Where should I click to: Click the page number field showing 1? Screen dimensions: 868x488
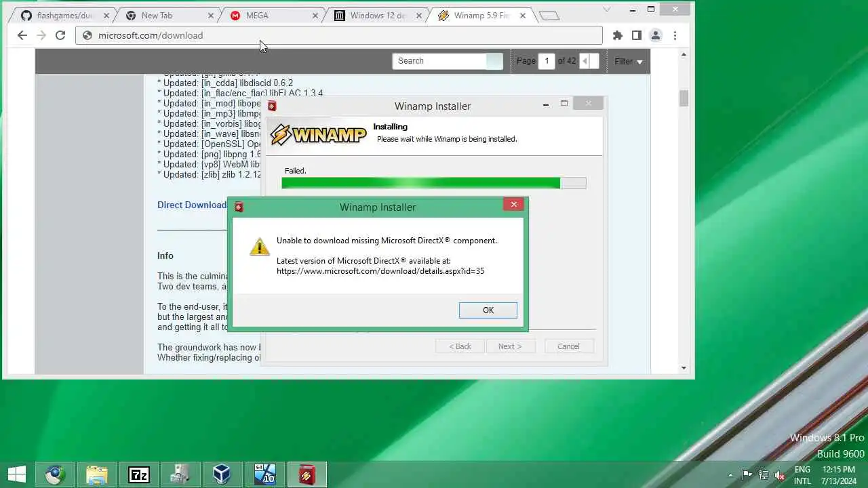pos(547,61)
